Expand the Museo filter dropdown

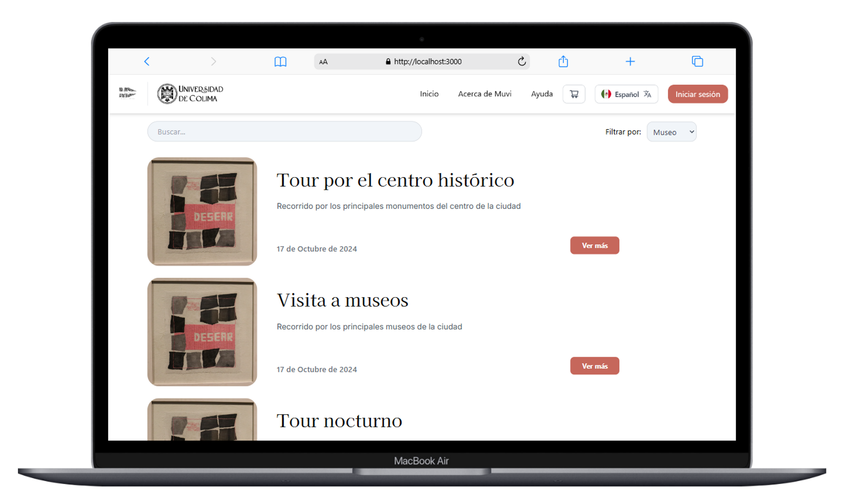[671, 132]
